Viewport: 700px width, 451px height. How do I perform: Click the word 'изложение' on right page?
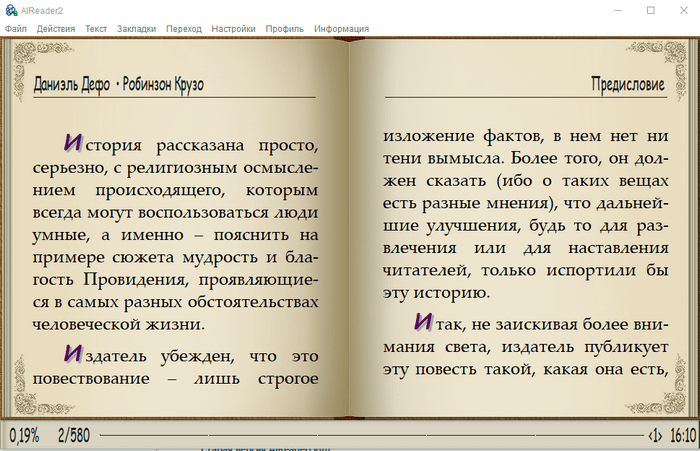(429, 136)
